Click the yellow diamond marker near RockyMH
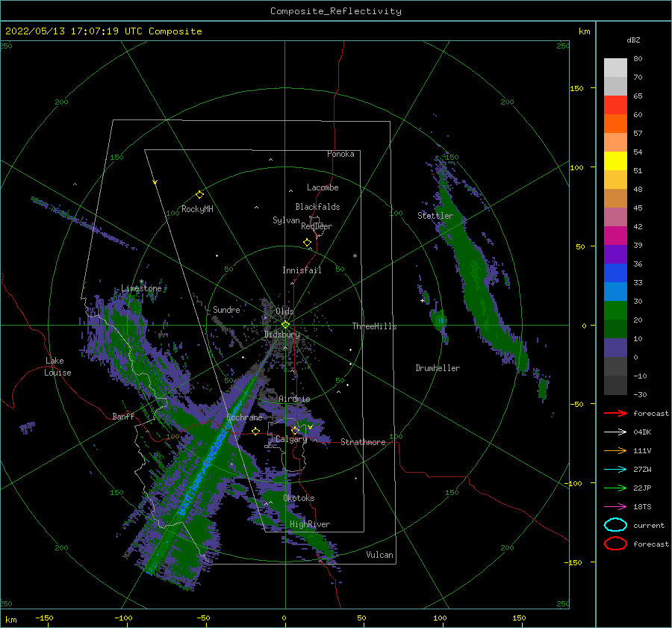The height and width of the screenshot is (628, 672). click(199, 195)
